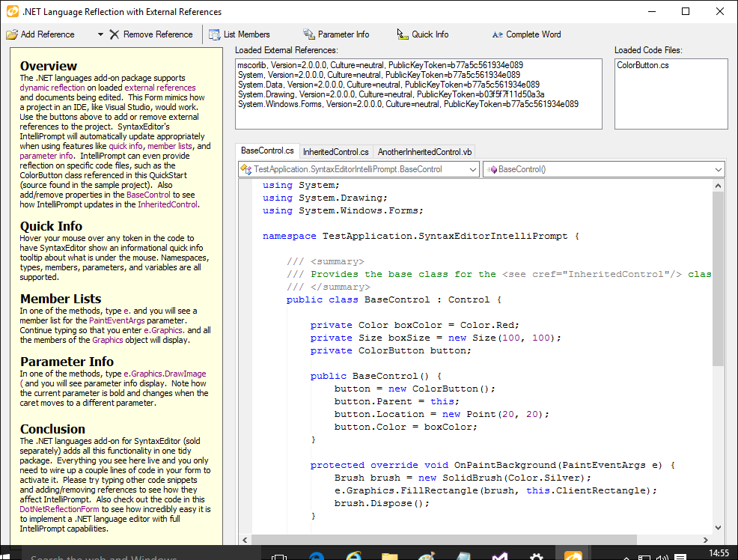
Task: Expand the Add Reference dropdown arrow
Action: point(100,34)
